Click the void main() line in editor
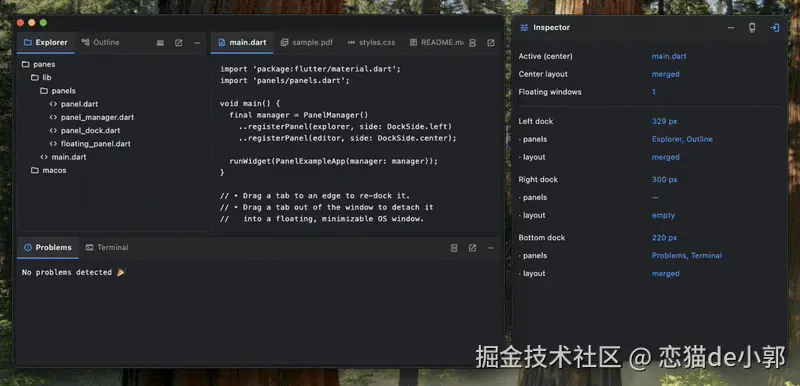The image size is (800, 386). [x=250, y=104]
